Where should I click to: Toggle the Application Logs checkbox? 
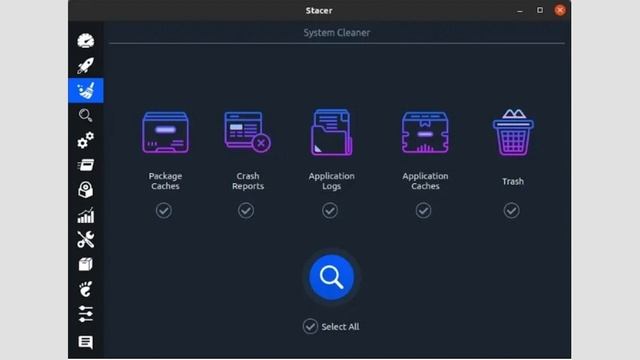(330, 211)
